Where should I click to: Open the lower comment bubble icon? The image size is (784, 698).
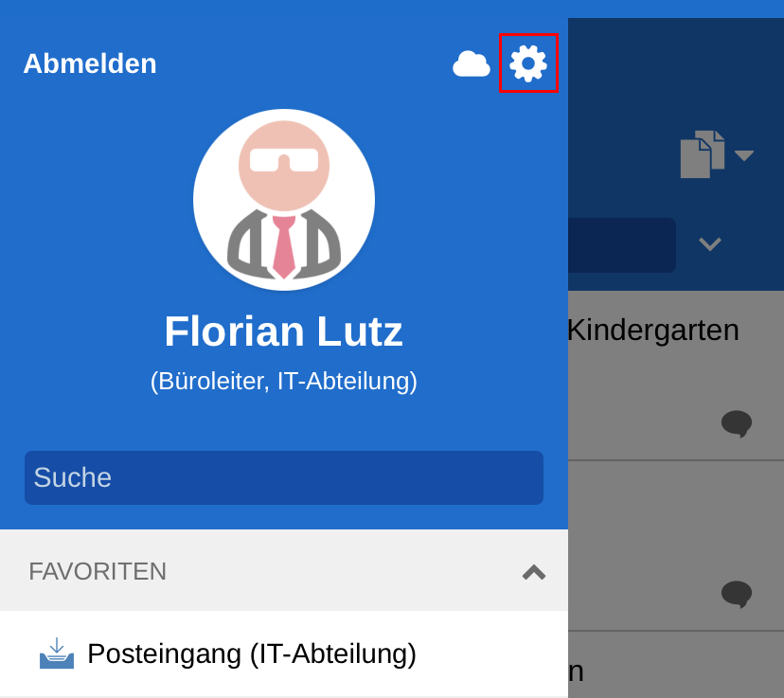[x=737, y=594]
